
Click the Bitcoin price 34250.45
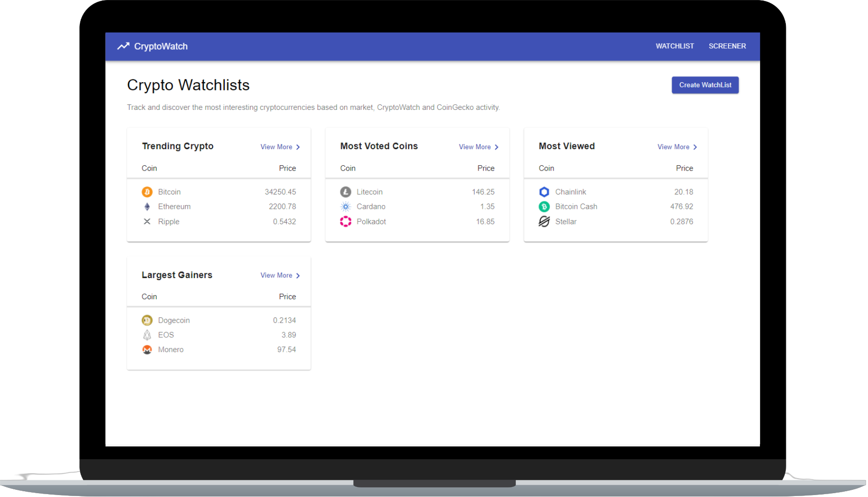281,192
